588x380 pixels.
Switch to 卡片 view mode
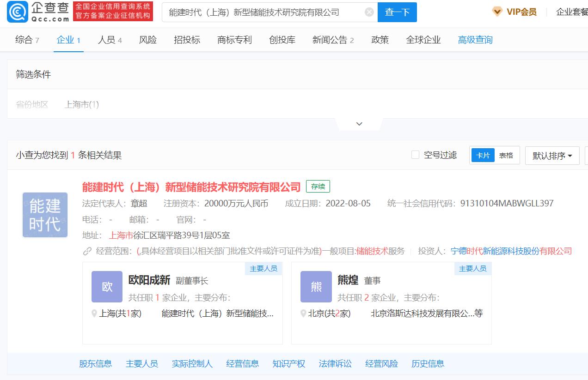(x=483, y=155)
